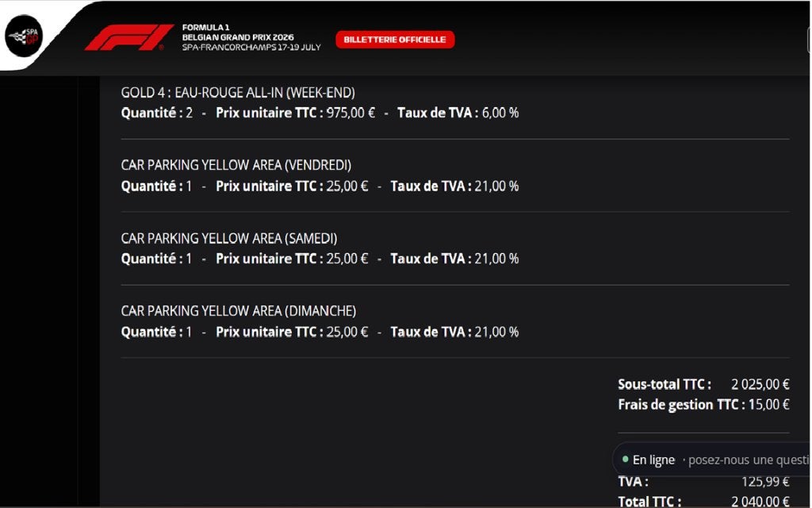Select the Frais de gestion 15,00 € amount
Viewport: 812px width, 508px height.
pyautogui.click(x=769, y=405)
